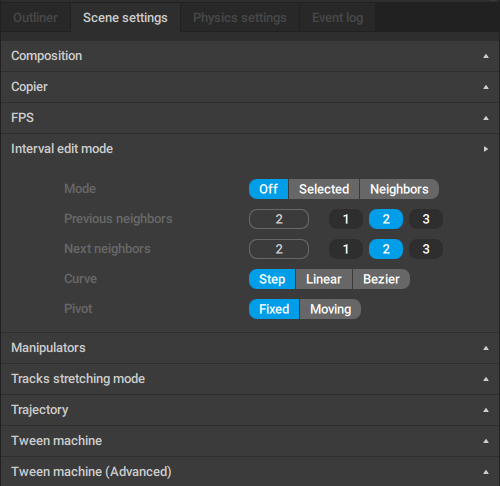Collapse the Interval edit mode section

486,149
